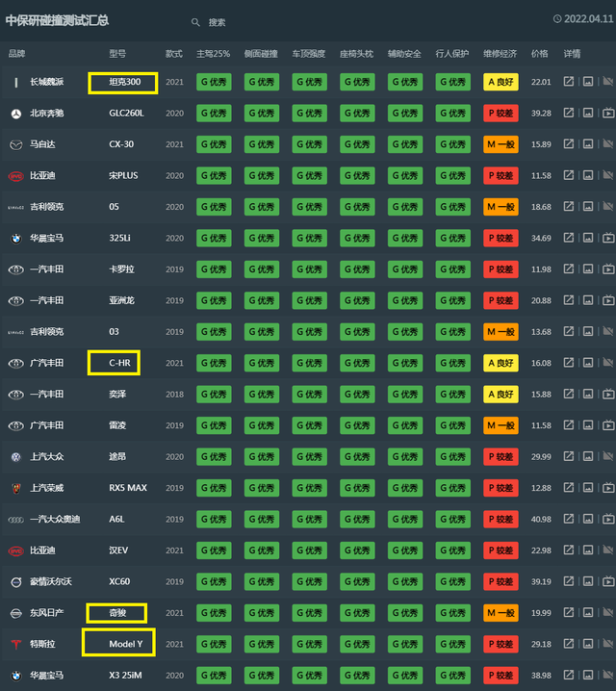Play video icon for XC60 row
The height and width of the screenshot is (691, 616).
pos(608,581)
